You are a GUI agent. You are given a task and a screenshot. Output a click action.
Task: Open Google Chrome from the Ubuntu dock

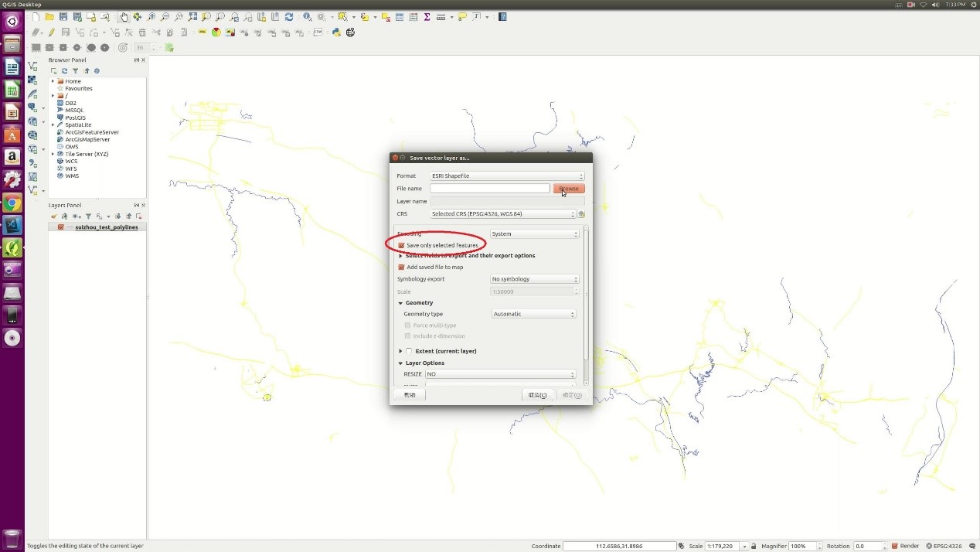click(x=12, y=203)
